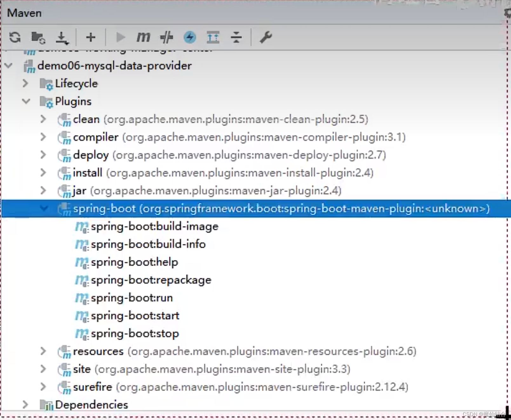Select spring-boot:start goal
This screenshot has width=511, height=420.
click(135, 316)
